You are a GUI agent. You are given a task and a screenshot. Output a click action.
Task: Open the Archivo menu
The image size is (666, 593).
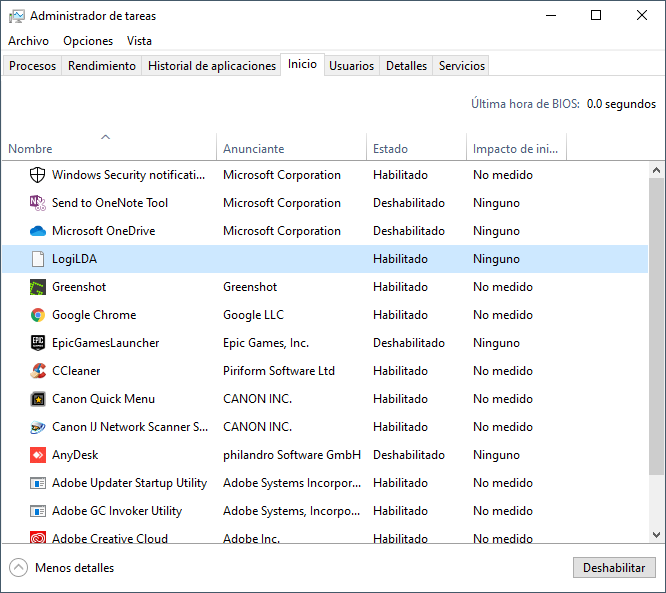[x=28, y=41]
